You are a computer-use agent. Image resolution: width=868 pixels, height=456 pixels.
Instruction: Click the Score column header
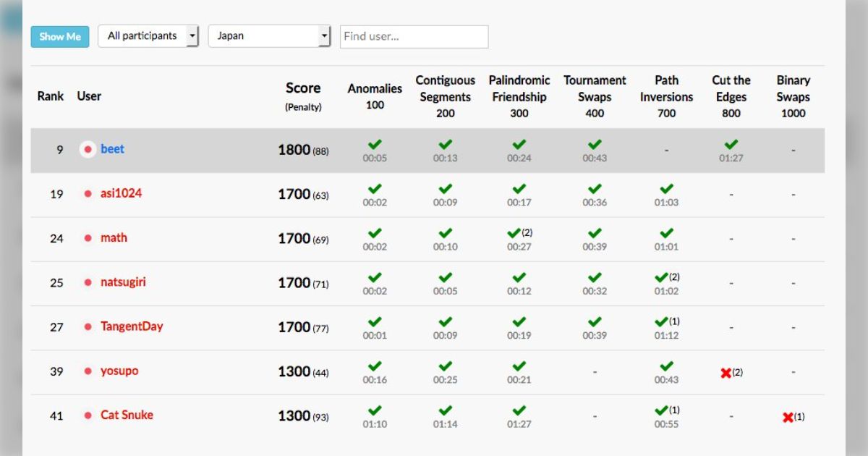click(302, 88)
